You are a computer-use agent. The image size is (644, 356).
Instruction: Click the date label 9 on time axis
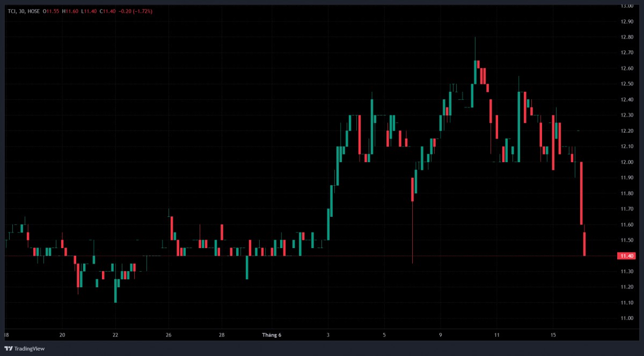pos(441,335)
